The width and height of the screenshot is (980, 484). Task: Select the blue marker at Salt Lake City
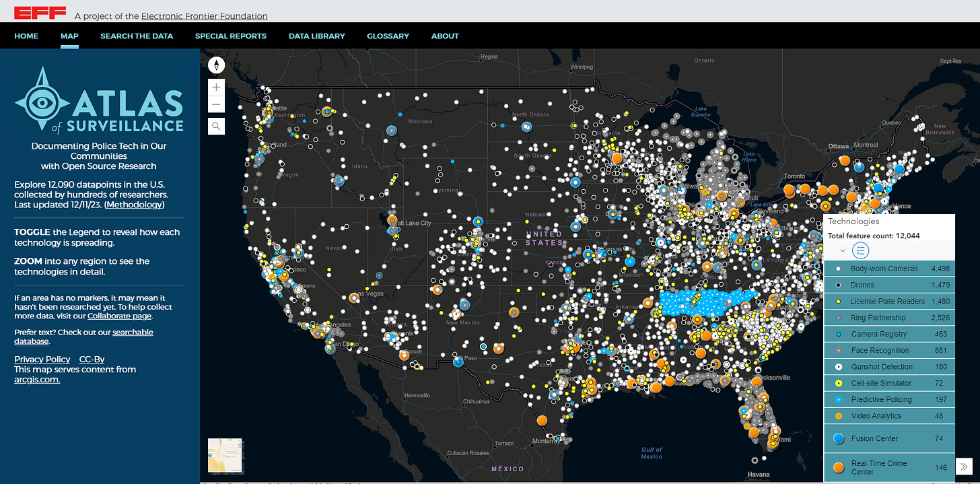(x=393, y=230)
